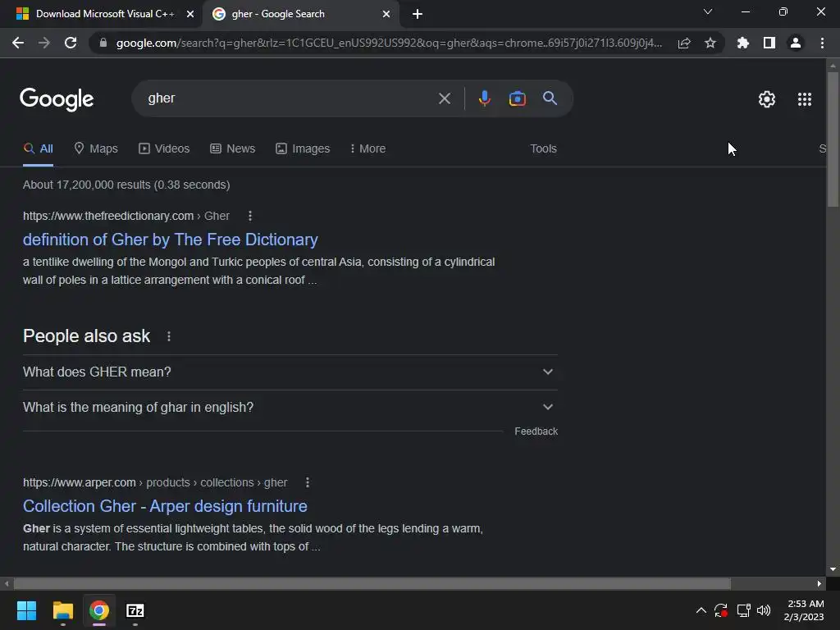Open 'Collection Gher - Arper design furniture' link
Viewport: 840px width, 630px height.
165,506
